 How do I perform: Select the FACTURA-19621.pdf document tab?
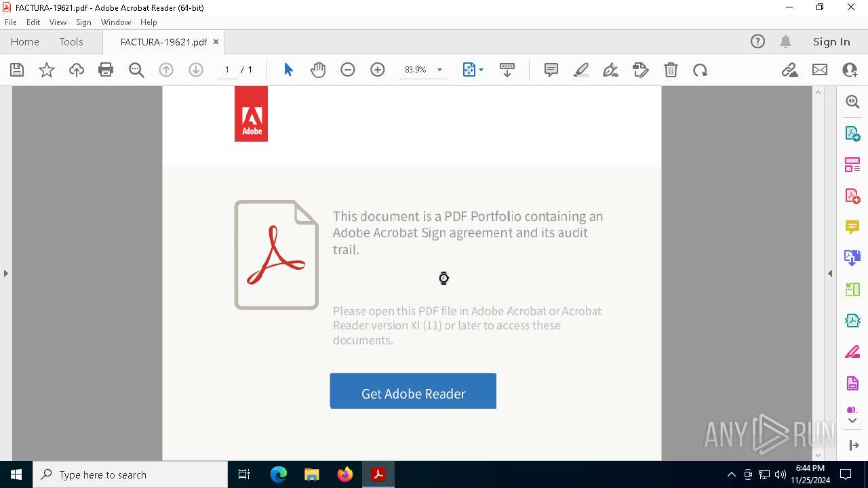pyautogui.click(x=163, y=42)
